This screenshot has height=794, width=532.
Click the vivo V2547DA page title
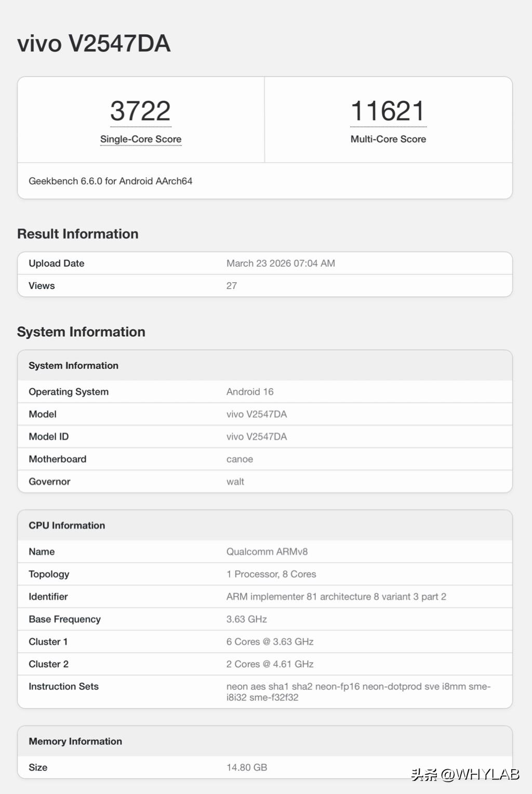94,44
